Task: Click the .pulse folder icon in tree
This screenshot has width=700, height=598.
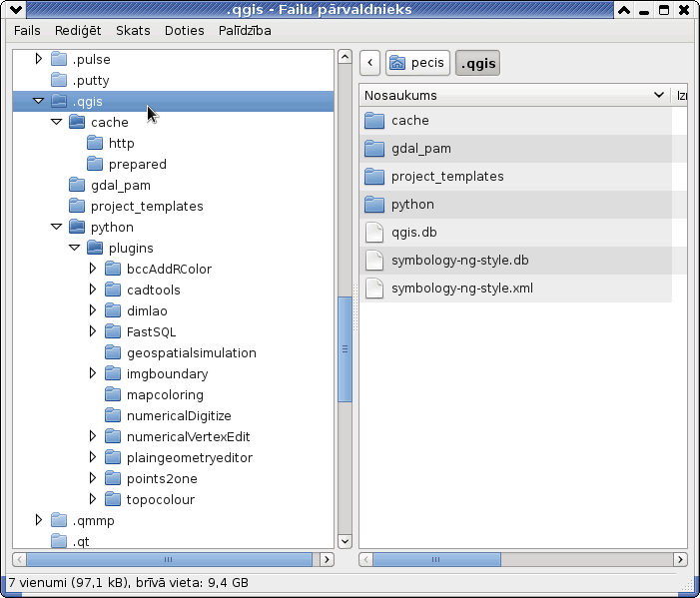Action: [x=59, y=59]
